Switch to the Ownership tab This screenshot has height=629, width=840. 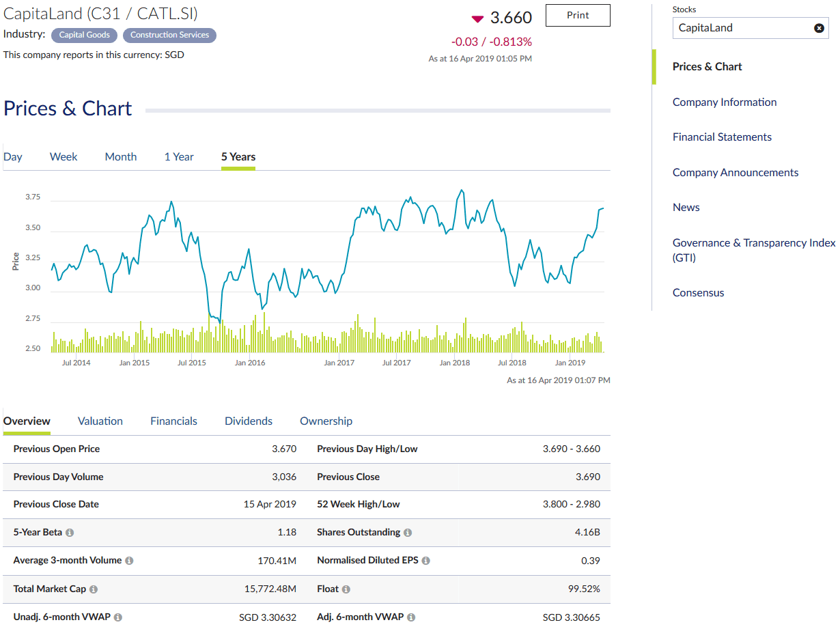[326, 421]
